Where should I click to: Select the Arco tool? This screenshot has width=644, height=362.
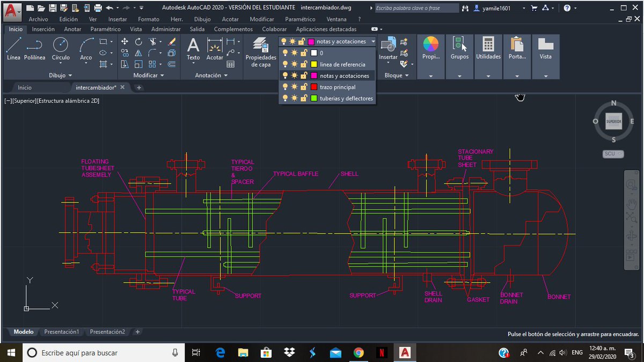(86, 48)
